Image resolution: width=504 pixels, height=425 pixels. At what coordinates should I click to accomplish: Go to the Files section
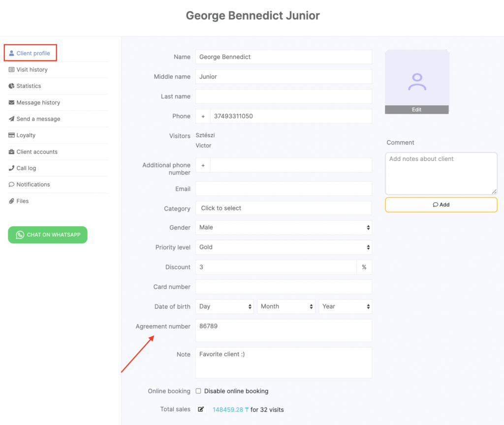22,201
